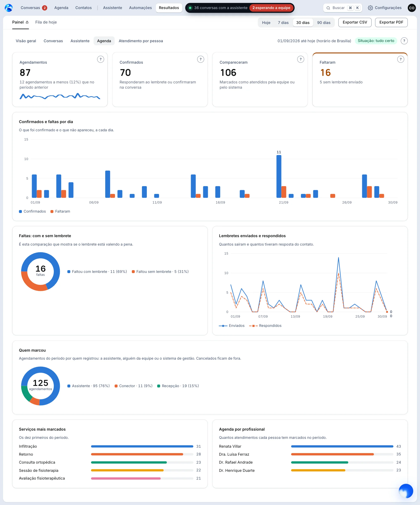
Task: Select the Agenda sub-tab
Action: coord(104,41)
